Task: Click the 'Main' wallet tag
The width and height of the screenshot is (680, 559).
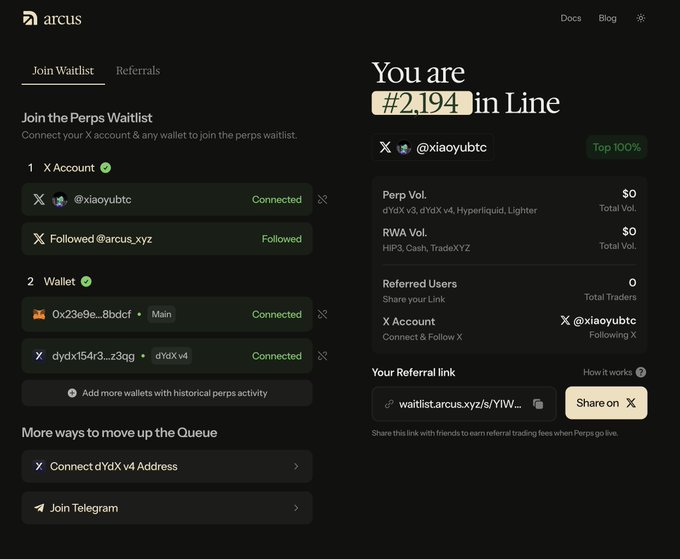Action: click(161, 314)
